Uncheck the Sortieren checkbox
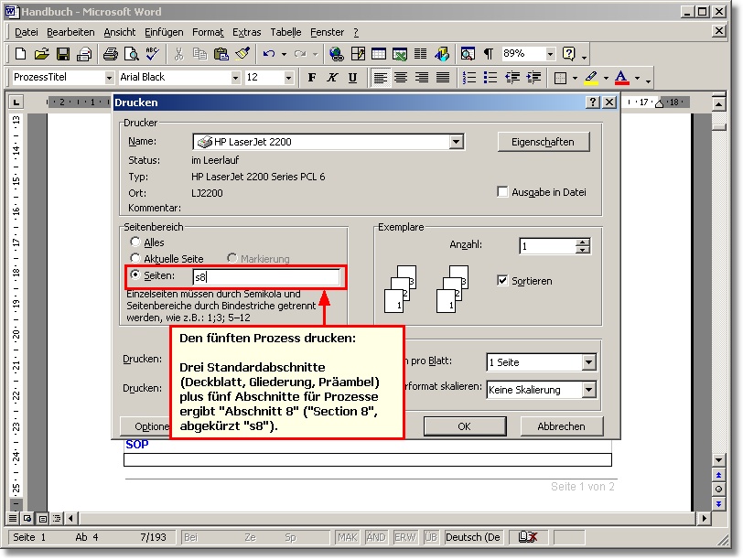The width and height of the screenshot is (743, 560). click(502, 281)
